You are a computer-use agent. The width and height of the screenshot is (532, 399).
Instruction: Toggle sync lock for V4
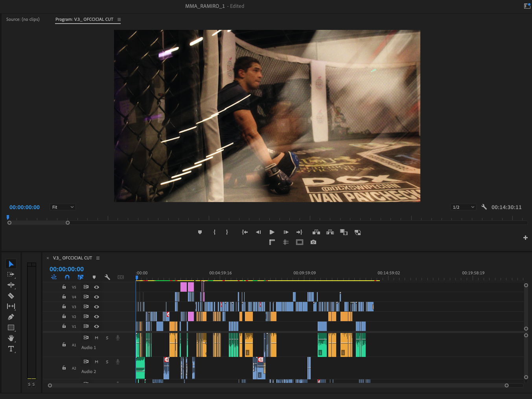pos(86,297)
